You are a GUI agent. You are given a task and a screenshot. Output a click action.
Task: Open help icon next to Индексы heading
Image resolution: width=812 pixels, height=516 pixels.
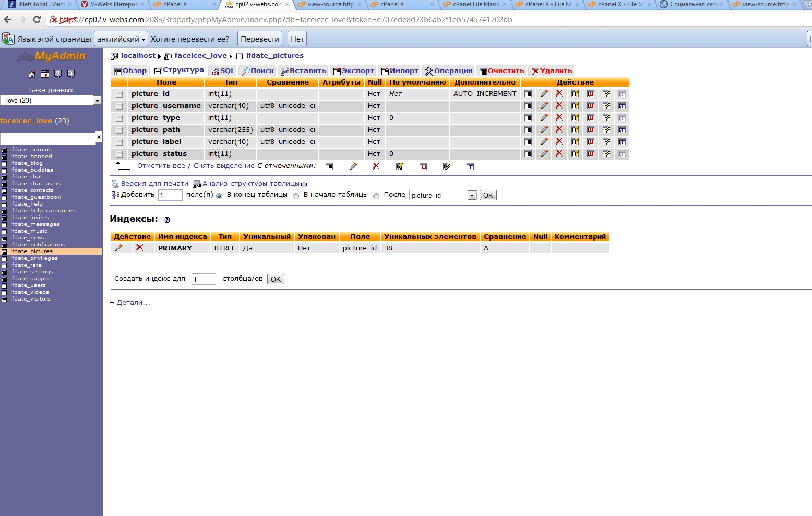(x=166, y=220)
